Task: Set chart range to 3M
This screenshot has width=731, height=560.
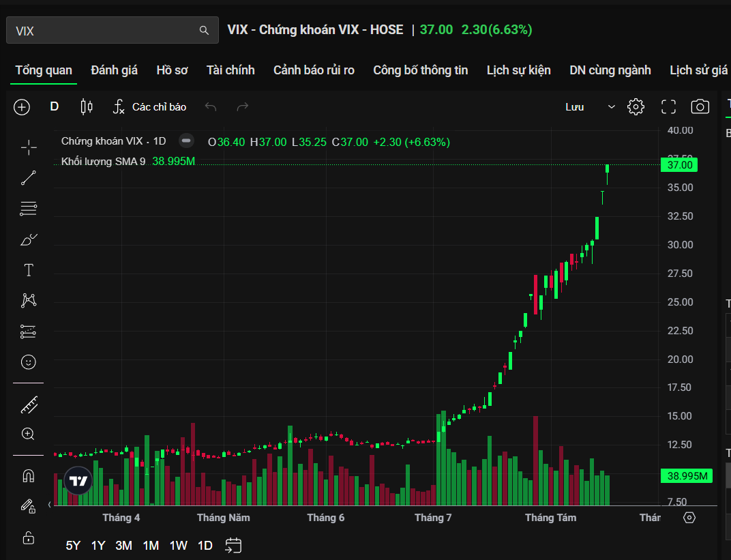Action: [x=123, y=546]
